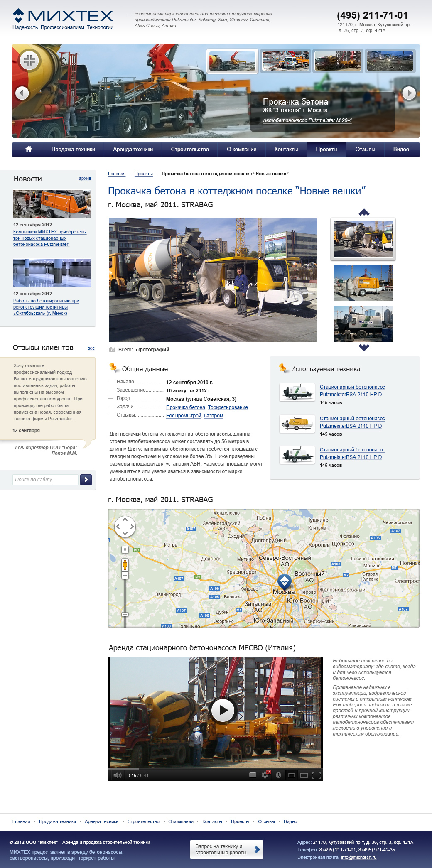
Task: Select third banner thumbnail
Action: pyautogui.click(x=338, y=61)
